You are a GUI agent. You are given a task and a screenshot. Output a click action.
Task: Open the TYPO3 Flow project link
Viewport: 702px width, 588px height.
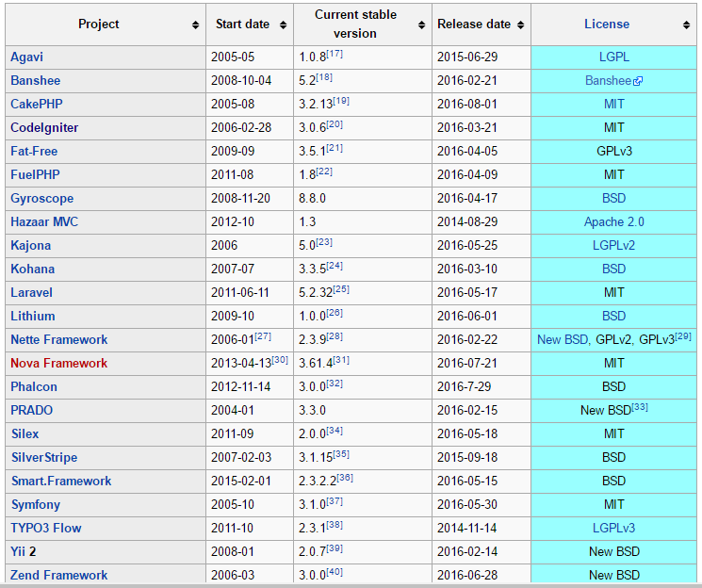(x=46, y=528)
